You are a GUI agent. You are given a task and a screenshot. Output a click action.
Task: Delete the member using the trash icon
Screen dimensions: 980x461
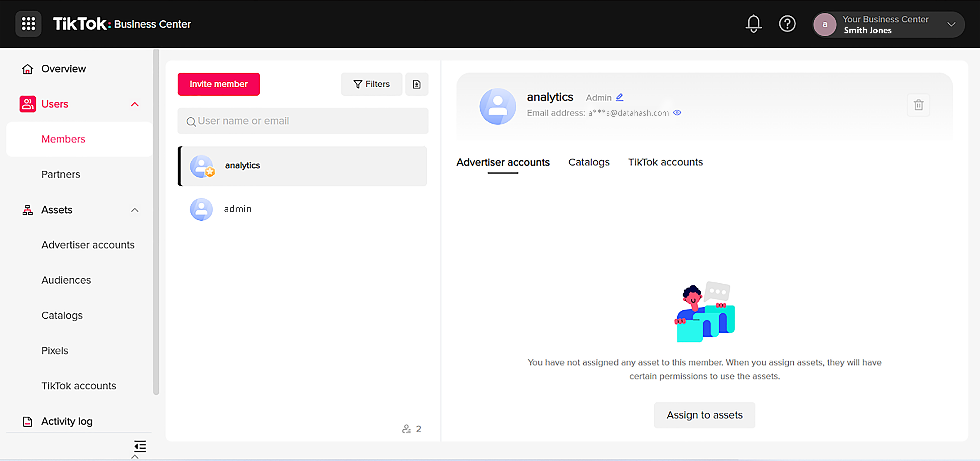point(918,105)
